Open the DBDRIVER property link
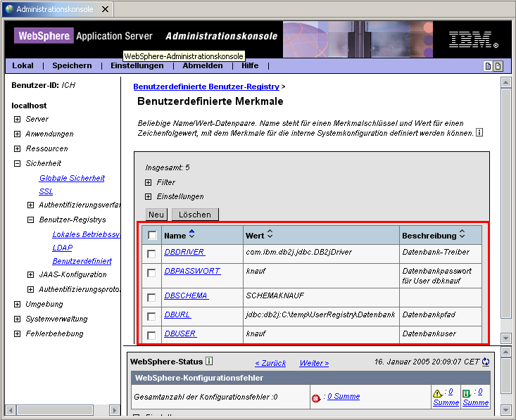Screen dimensions: 516x420 point(184,252)
